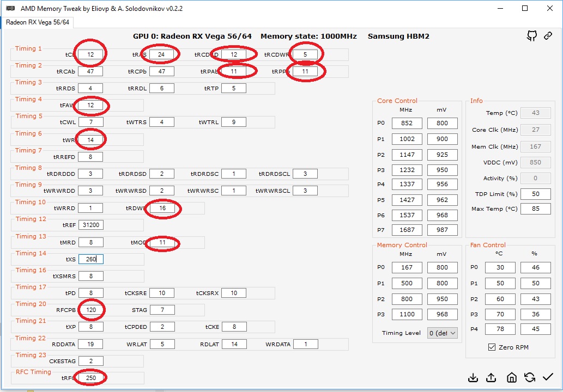This screenshot has height=392, width=563.
Task: Open the GitHub icon link
Action: [x=532, y=36]
